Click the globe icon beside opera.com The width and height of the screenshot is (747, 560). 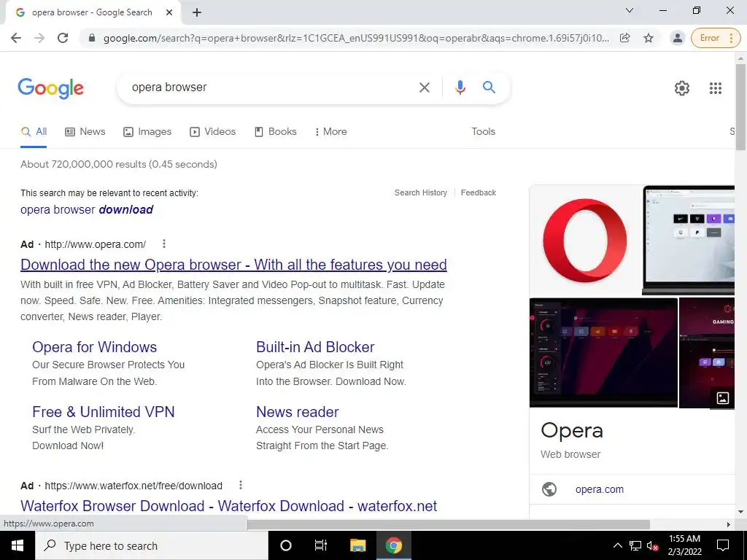click(x=549, y=489)
